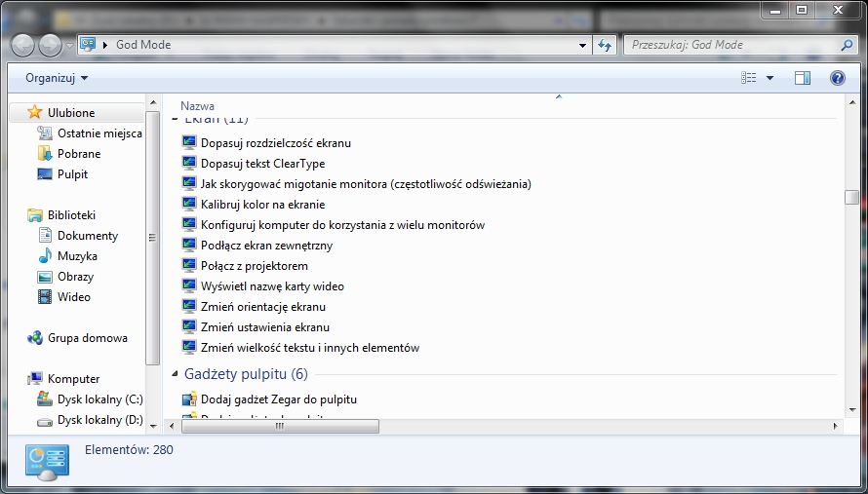This screenshot has width=868, height=494.
Task: Open the Help question mark icon
Action: point(838,78)
